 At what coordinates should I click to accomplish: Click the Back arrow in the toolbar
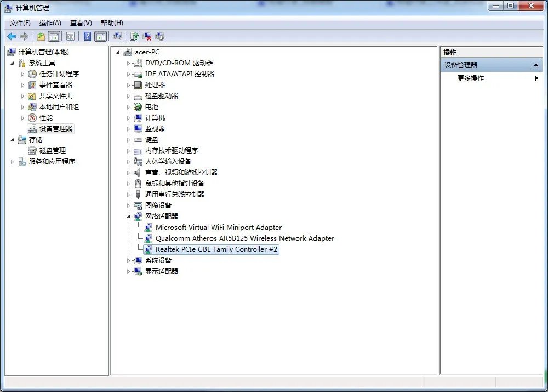point(12,36)
